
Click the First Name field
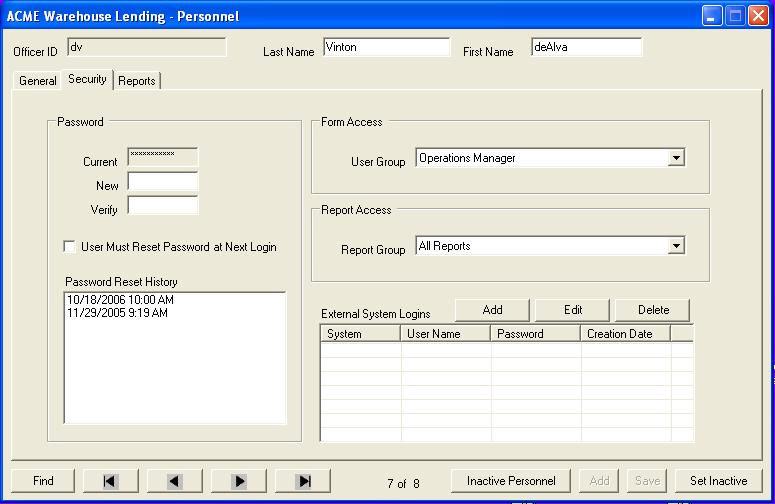pos(587,47)
